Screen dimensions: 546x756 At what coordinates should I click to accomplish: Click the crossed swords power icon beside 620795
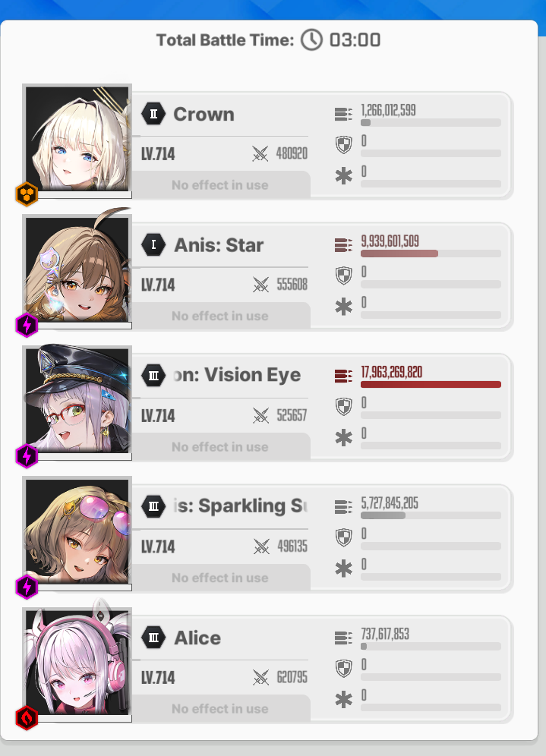coord(261,677)
